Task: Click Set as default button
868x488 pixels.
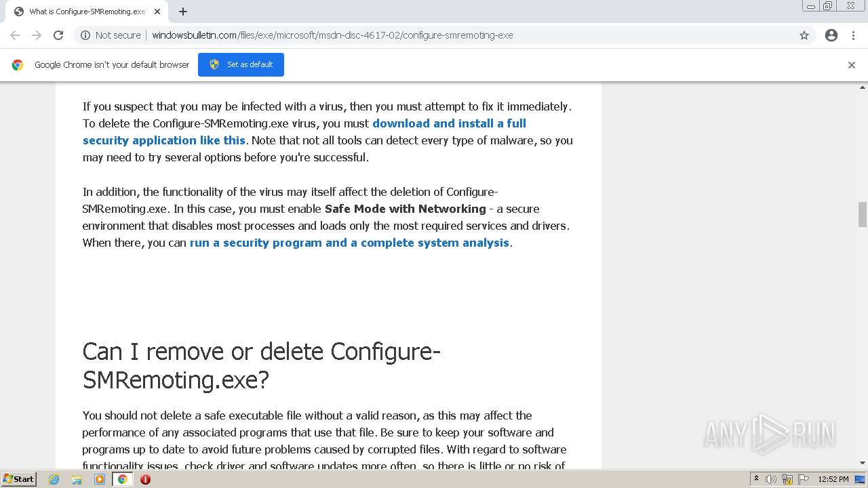Action: click(x=241, y=64)
